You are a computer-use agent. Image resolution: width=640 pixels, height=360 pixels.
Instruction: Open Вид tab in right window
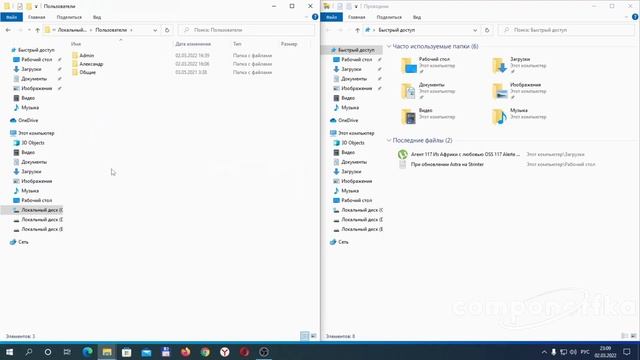(417, 17)
